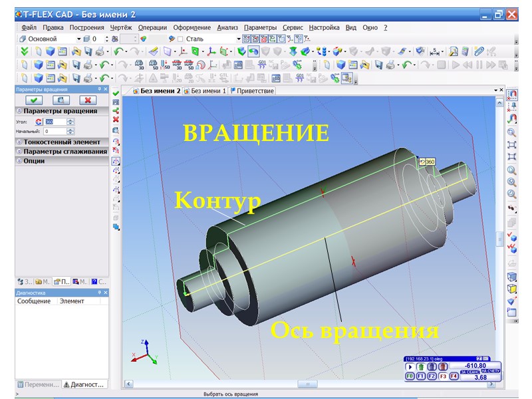Click the zoom all icon in the right toolbar
This screenshot has height=399, width=532.
coord(511,145)
